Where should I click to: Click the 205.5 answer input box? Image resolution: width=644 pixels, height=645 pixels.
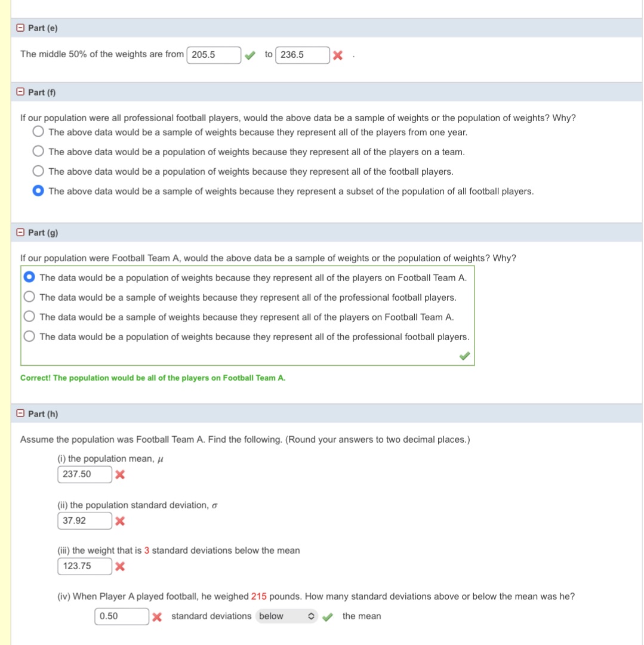click(214, 55)
